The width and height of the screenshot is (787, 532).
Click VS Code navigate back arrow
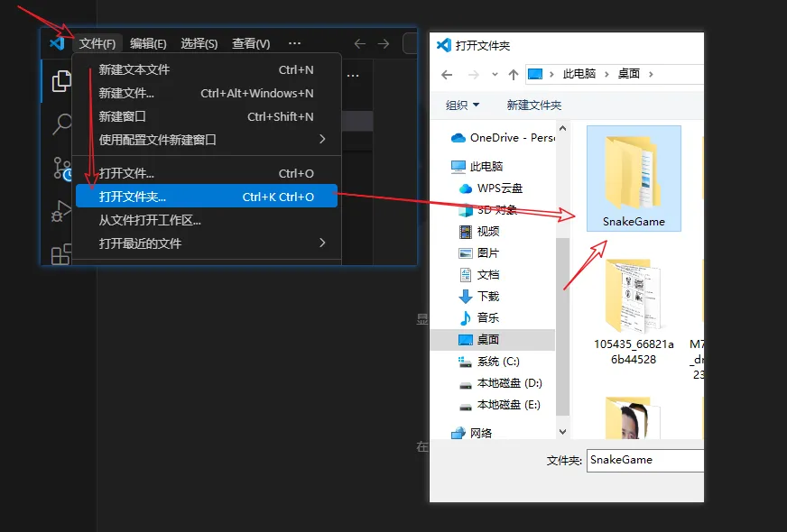tap(359, 43)
